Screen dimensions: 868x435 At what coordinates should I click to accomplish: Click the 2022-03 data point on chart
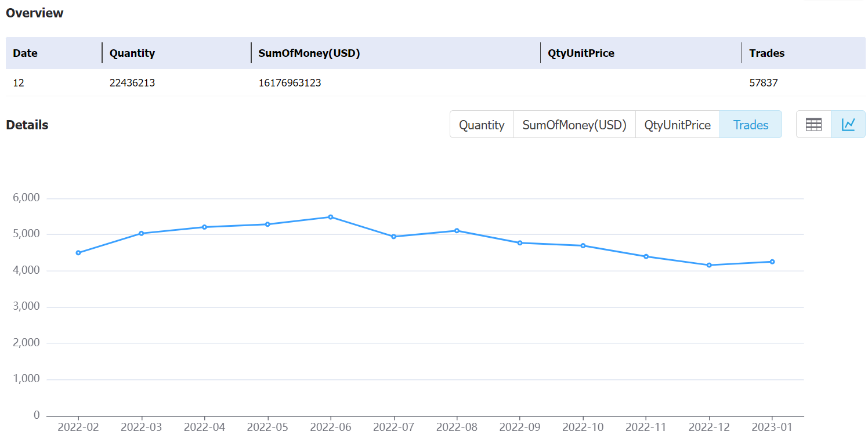click(x=142, y=233)
